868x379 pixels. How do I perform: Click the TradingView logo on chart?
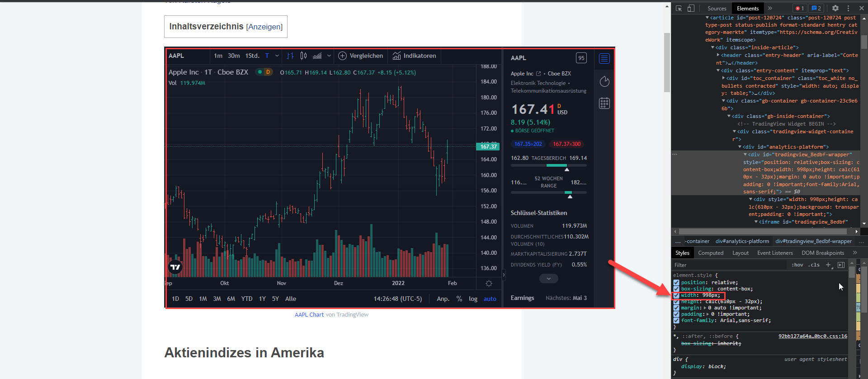click(x=175, y=267)
